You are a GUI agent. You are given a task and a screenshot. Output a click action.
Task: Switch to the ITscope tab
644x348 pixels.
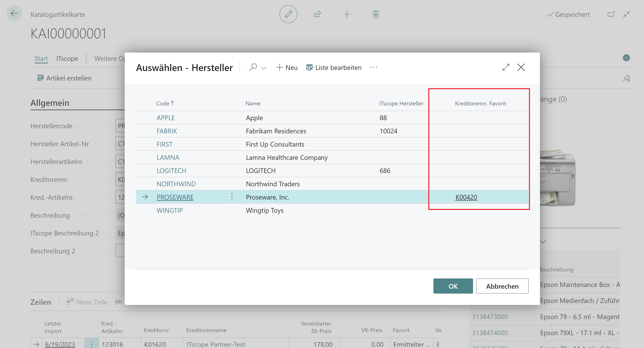[x=67, y=59]
